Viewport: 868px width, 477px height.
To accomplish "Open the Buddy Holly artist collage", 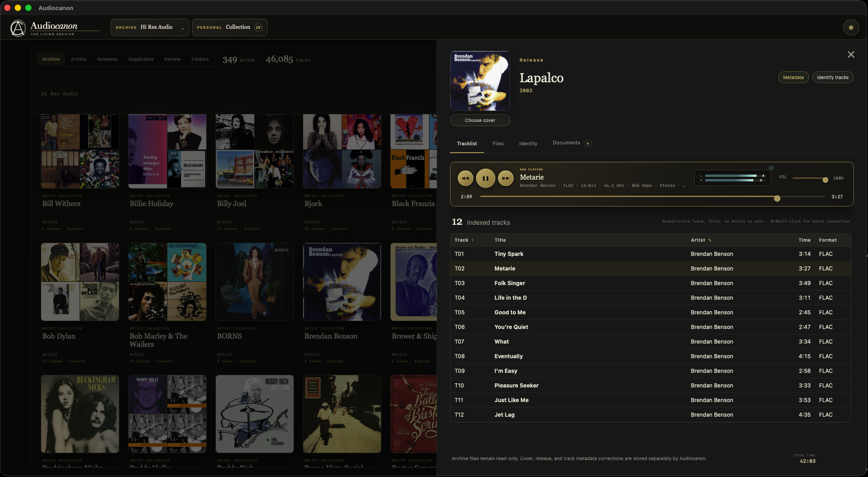I will [x=167, y=414].
